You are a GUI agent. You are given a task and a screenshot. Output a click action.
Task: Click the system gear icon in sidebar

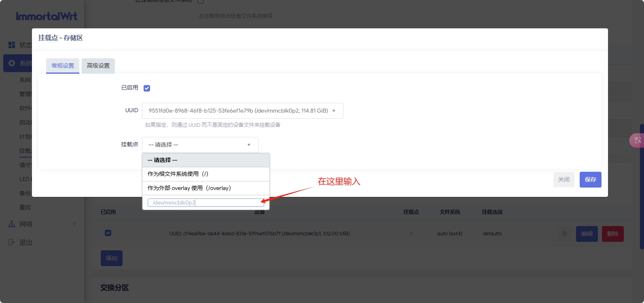pos(12,63)
